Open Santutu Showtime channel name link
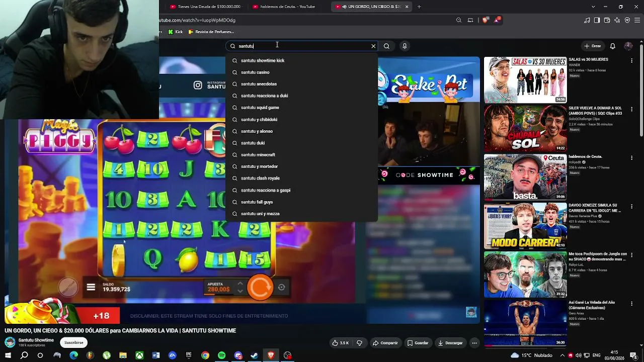 click(36, 340)
